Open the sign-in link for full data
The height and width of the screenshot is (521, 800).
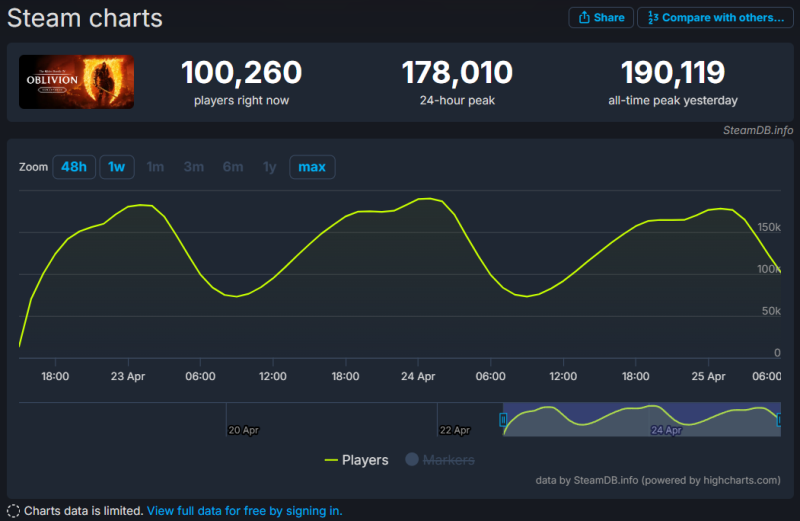coord(244,510)
